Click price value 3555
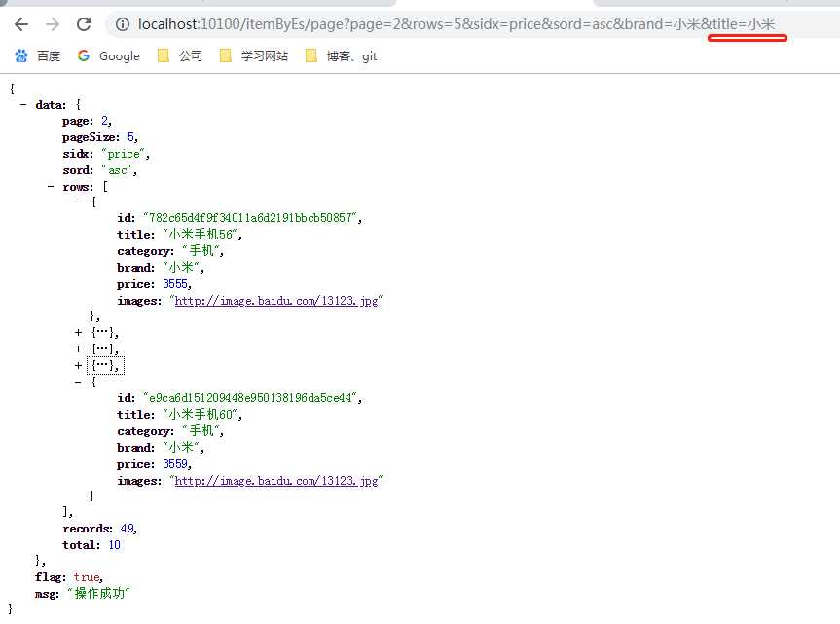This screenshot has width=840, height=624. [x=175, y=284]
